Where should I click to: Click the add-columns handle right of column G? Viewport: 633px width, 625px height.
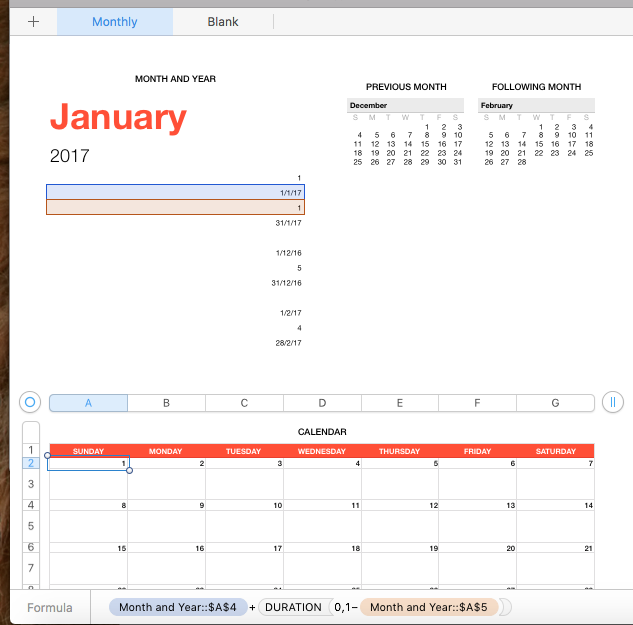click(612, 402)
